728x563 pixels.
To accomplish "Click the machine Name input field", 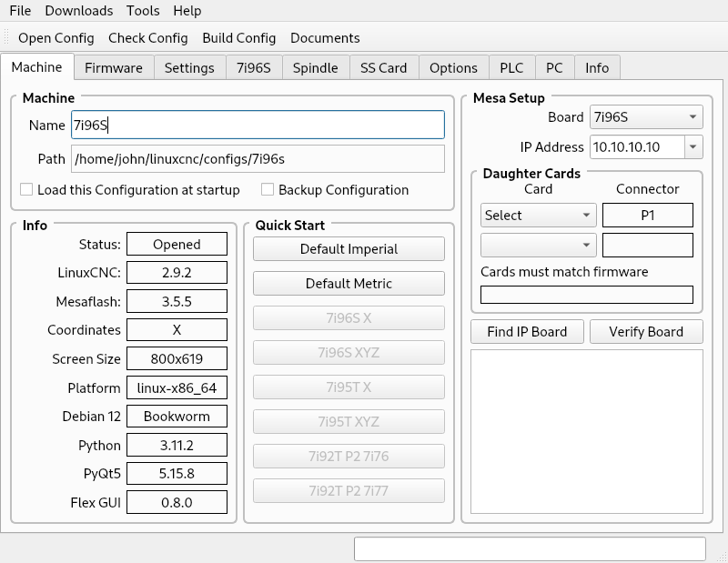I will pos(258,125).
